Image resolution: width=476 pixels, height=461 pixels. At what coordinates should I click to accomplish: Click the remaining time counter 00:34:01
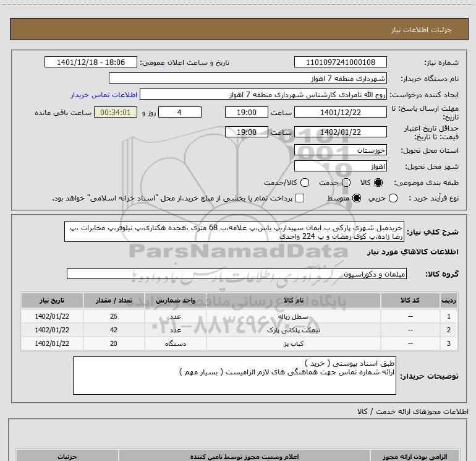116,113
